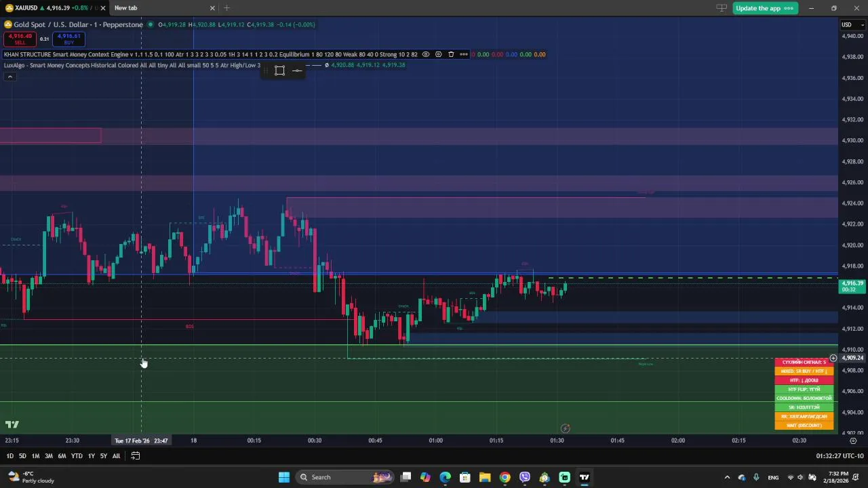Click the green market status dot
Viewport: 868px width, 488px height.
pyautogui.click(x=151, y=24)
